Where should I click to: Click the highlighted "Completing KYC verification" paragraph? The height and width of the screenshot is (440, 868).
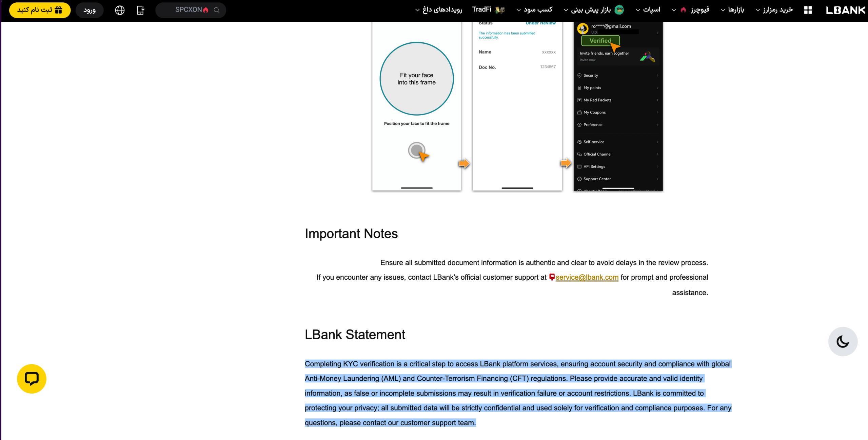[518, 393]
